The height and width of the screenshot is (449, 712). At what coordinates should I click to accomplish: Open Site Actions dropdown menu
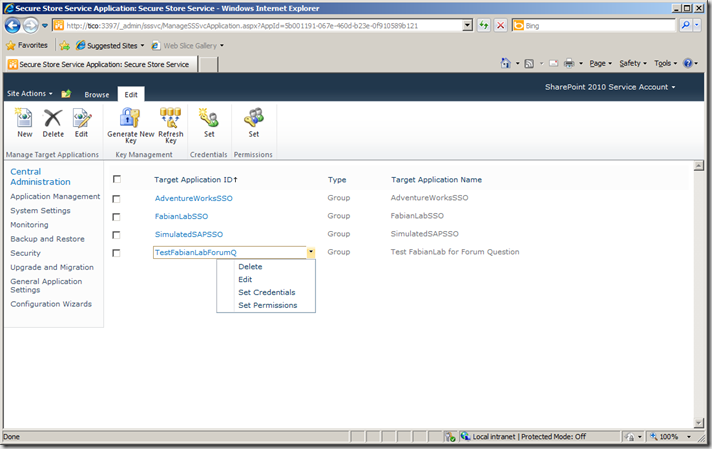(30, 94)
